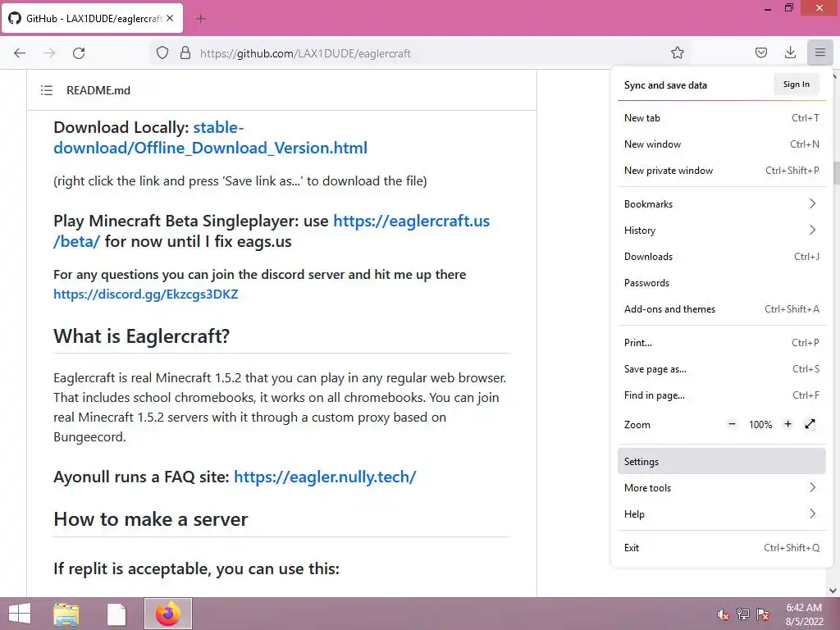Viewport: 840px width, 630px height.
Task: Close the Firefox hamburger menu button
Action: point(819,52)
